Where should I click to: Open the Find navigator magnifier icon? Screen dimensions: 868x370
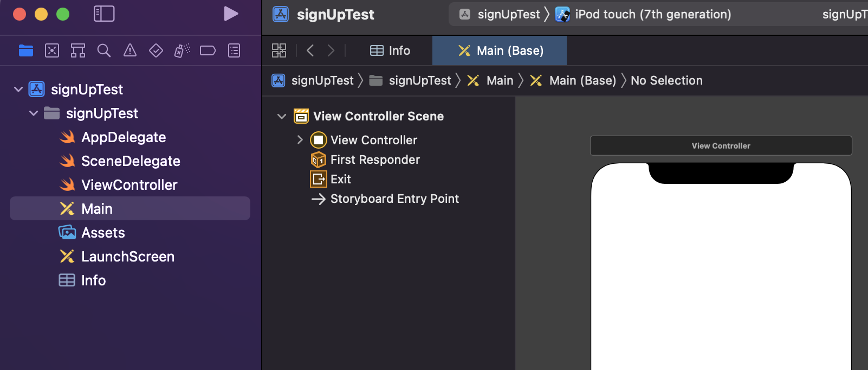click(x=104, y=50)
